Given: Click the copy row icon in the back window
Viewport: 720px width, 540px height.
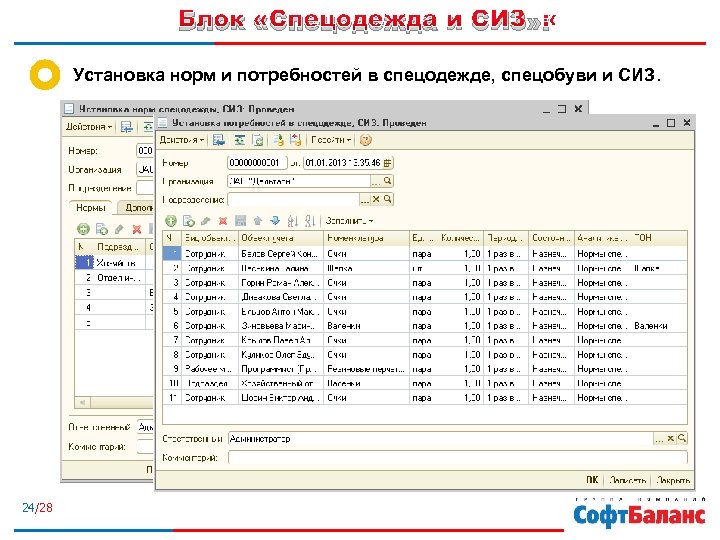Looking at the screenshot, I should [x=101, y=229].
